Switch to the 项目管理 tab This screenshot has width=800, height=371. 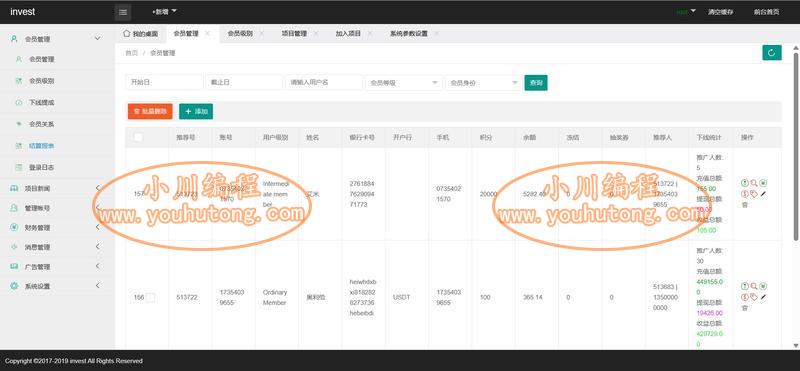[x=294, y=33]
